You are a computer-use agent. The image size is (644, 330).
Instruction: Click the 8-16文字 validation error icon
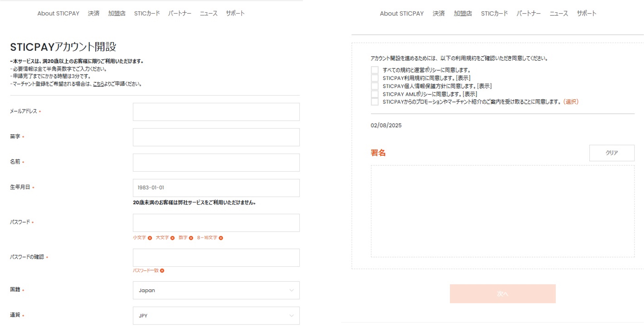click(221, 238)
